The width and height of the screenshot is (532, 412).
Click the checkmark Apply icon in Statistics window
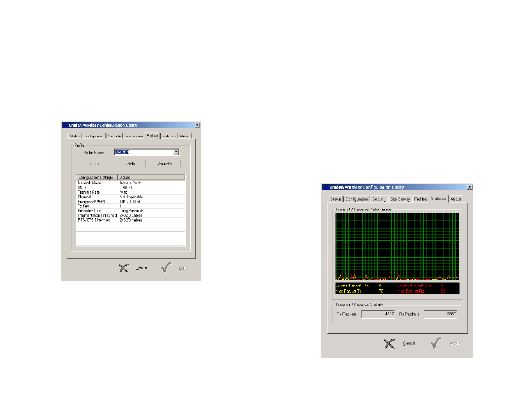436,343
